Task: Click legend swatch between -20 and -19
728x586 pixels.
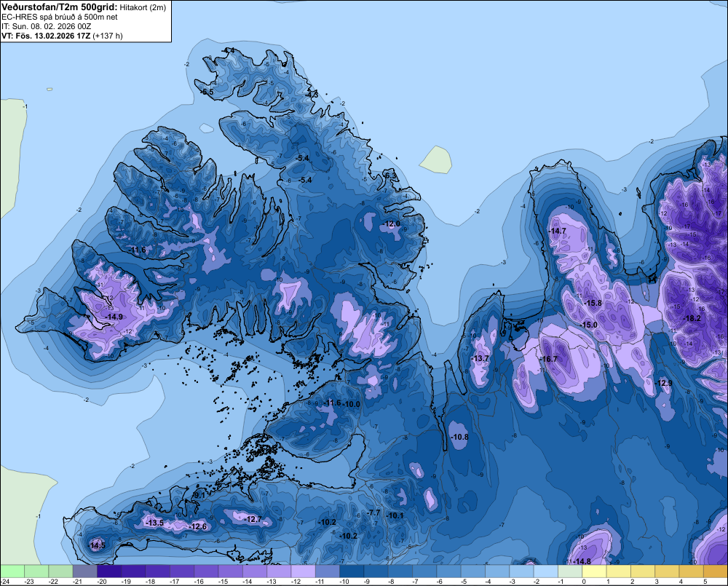Action: [x=109, y=571]
